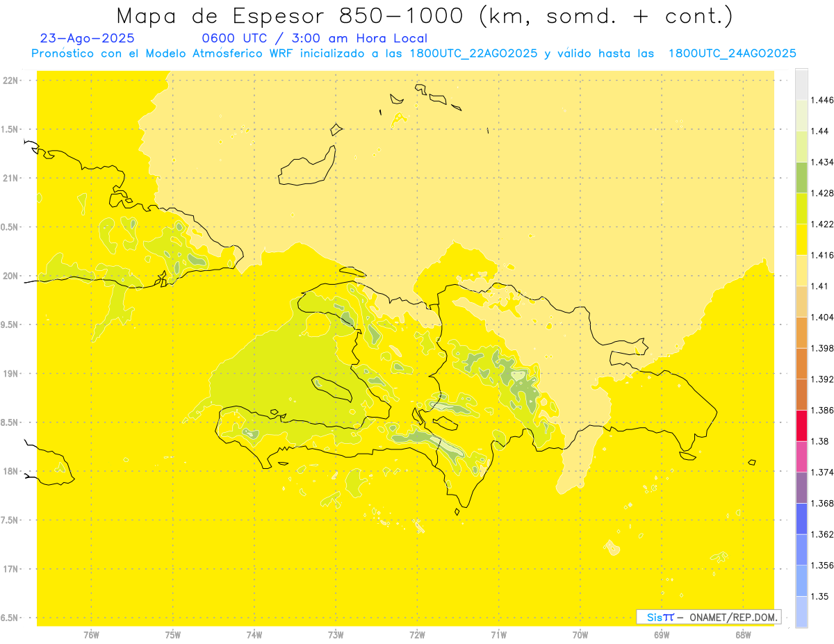The image size is (834, 644).
Task: Click the legend value '1.404'
Action: pyautogui.click(x=821, y=317)
